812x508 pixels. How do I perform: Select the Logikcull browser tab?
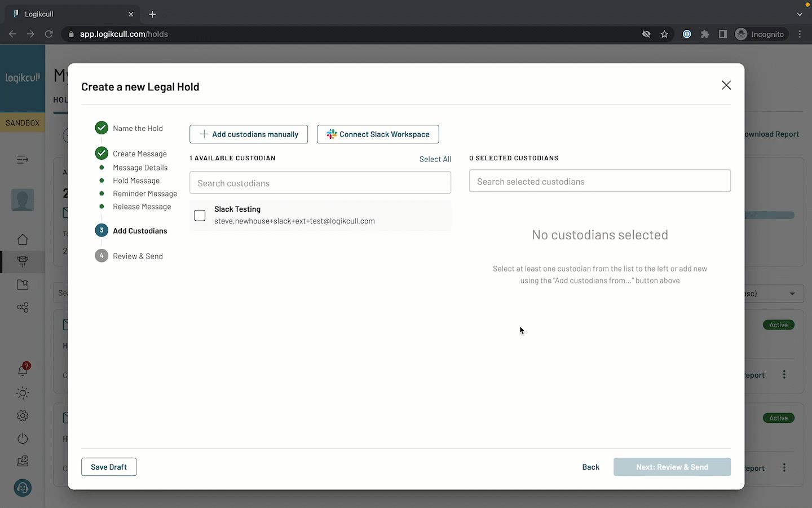point(73,14)
